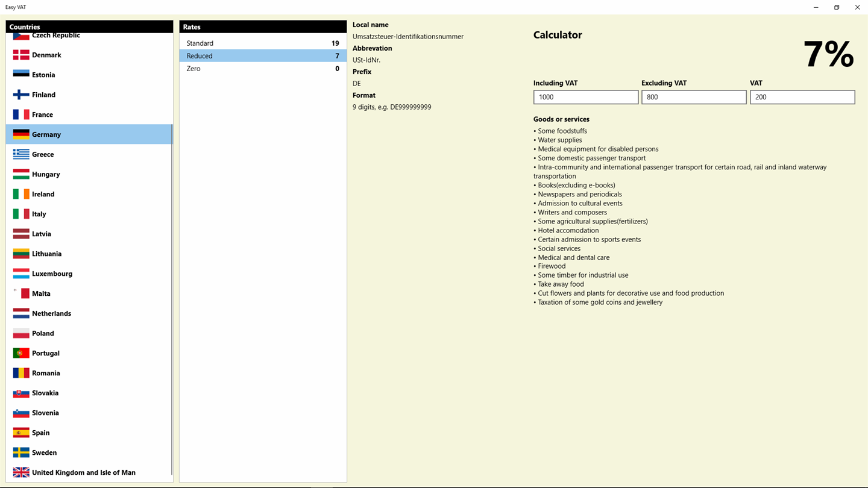This screenshot has height=488, width=868.
Task: Choose Poland by its name text
Action: click(43, 333)
